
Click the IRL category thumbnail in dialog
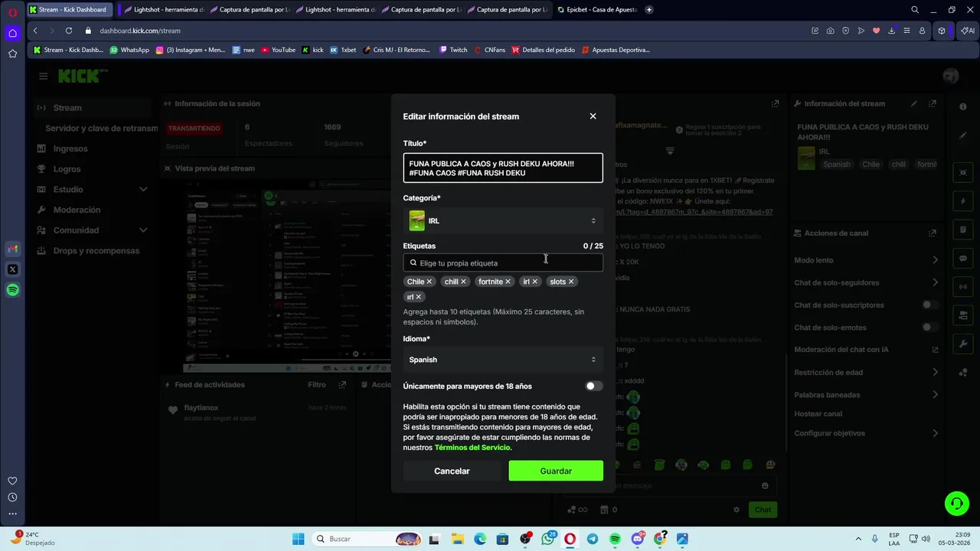416,221
